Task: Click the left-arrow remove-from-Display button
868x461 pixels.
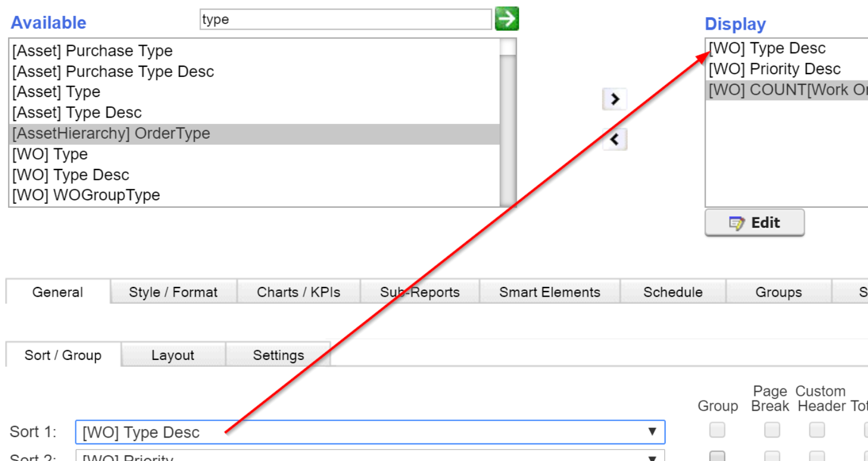Action: (x=614, y=139)
